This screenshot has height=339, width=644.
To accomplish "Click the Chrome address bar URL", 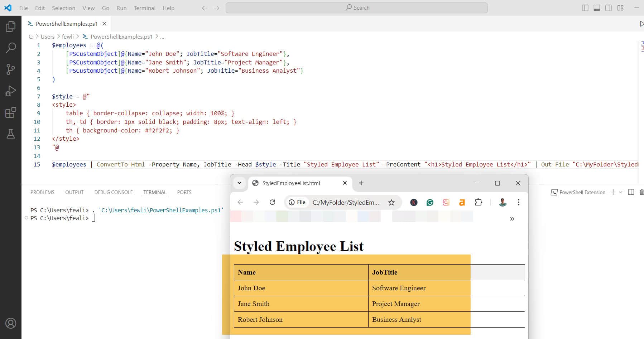I will [346, 203].
